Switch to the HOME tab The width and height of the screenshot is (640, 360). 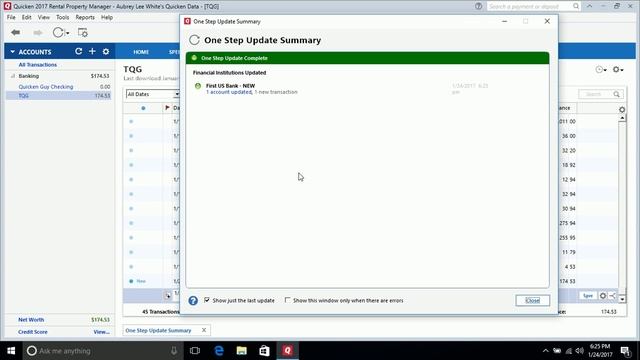pos(141,52)
